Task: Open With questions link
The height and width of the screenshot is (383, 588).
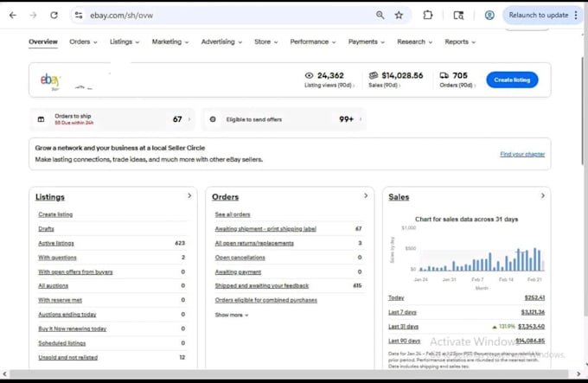Action: (x=57, y=258)
